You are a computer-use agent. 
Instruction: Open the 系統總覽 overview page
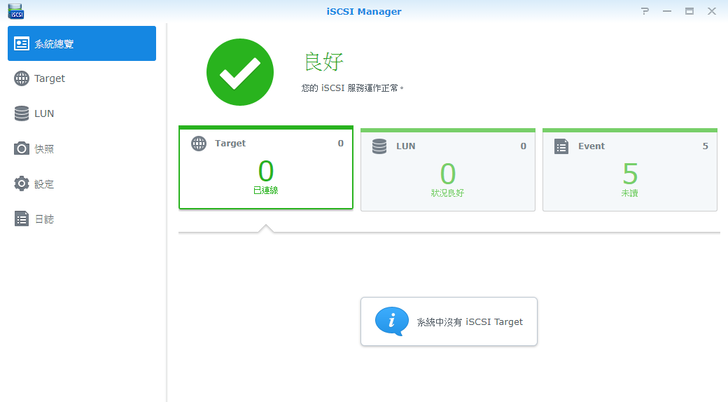(x=82, y=43)
